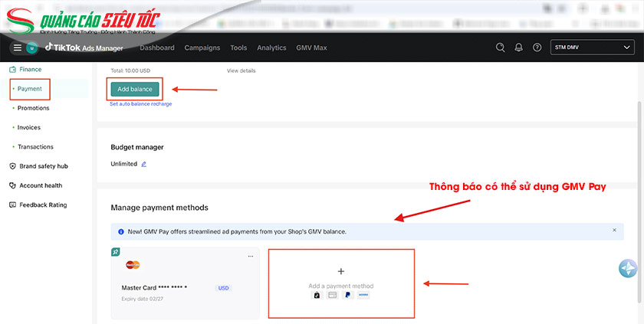Open the hamburger navigation menu
The width and height of the screenshot is (644, 324).
point(17,47)
